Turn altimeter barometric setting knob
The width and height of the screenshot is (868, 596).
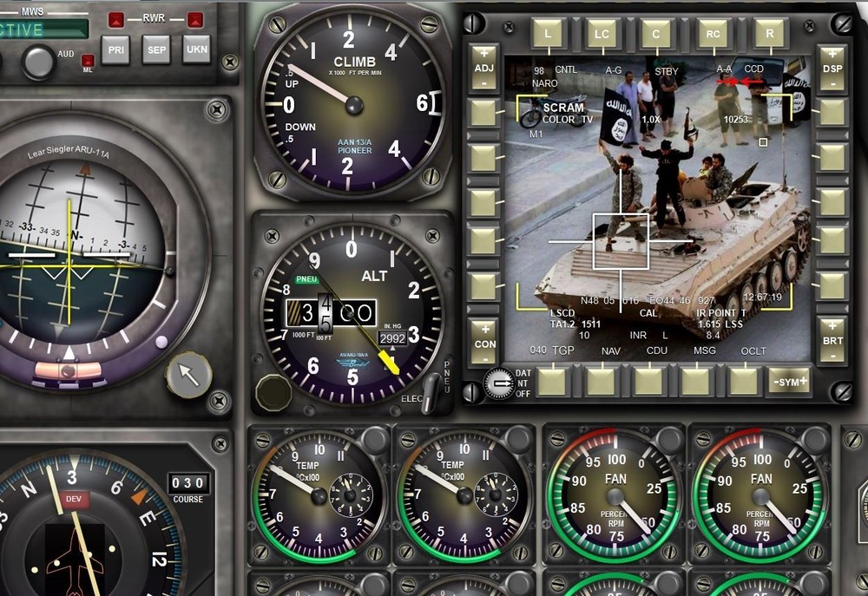(273, 392)
